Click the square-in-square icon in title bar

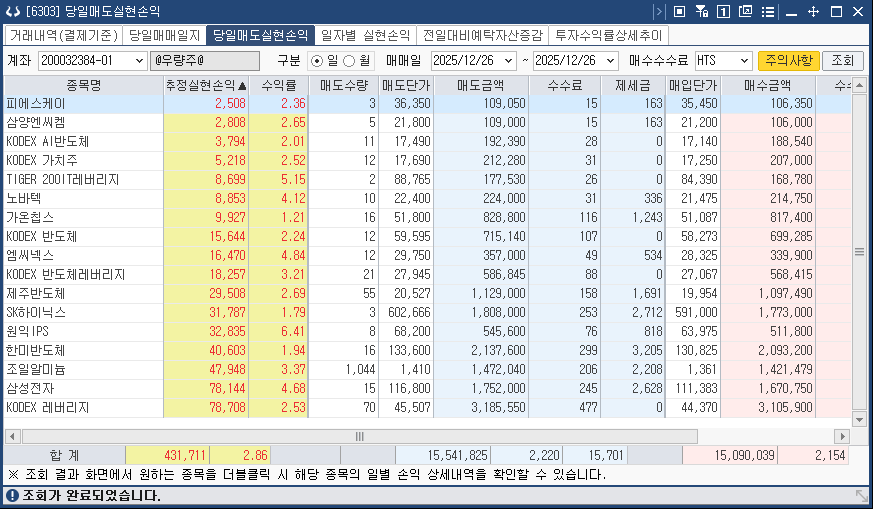point(679,11)
